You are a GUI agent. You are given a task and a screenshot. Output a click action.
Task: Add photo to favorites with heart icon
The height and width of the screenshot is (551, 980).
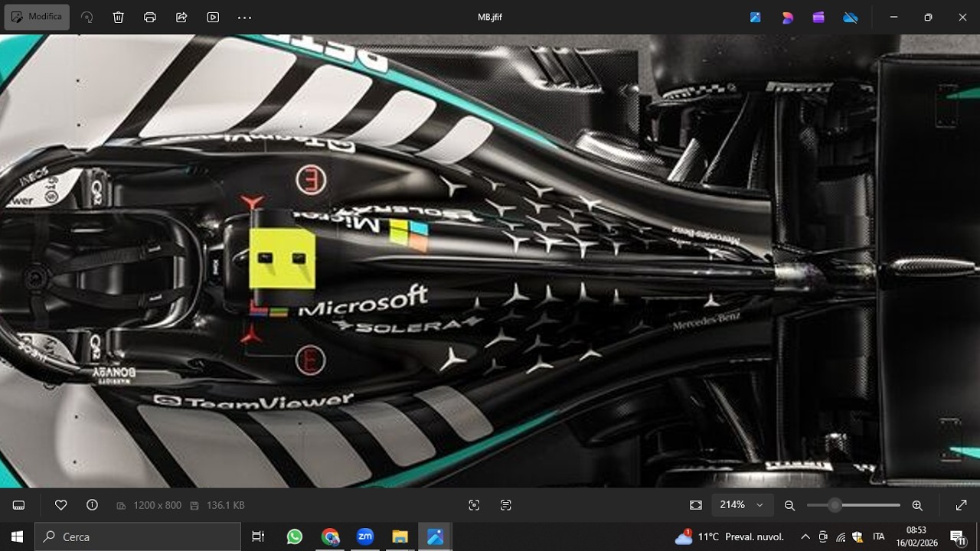[61, 505]
